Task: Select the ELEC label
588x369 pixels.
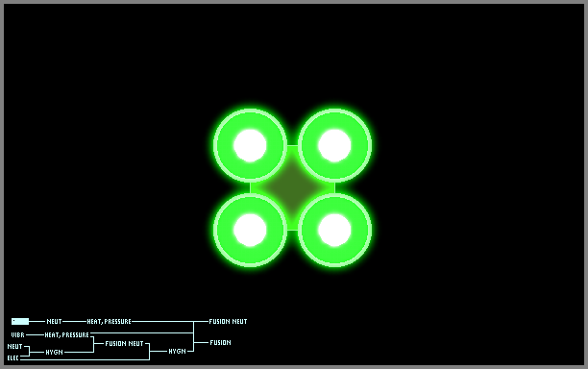Action: tap(13, 358)
